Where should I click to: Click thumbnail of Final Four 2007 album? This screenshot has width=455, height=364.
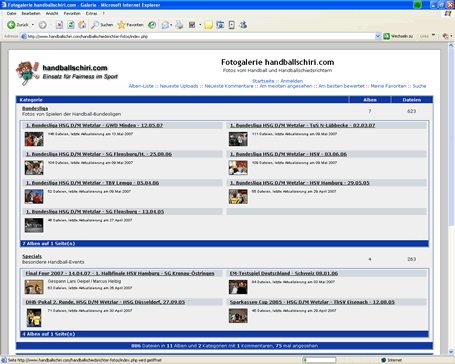(x=34, y=287)
